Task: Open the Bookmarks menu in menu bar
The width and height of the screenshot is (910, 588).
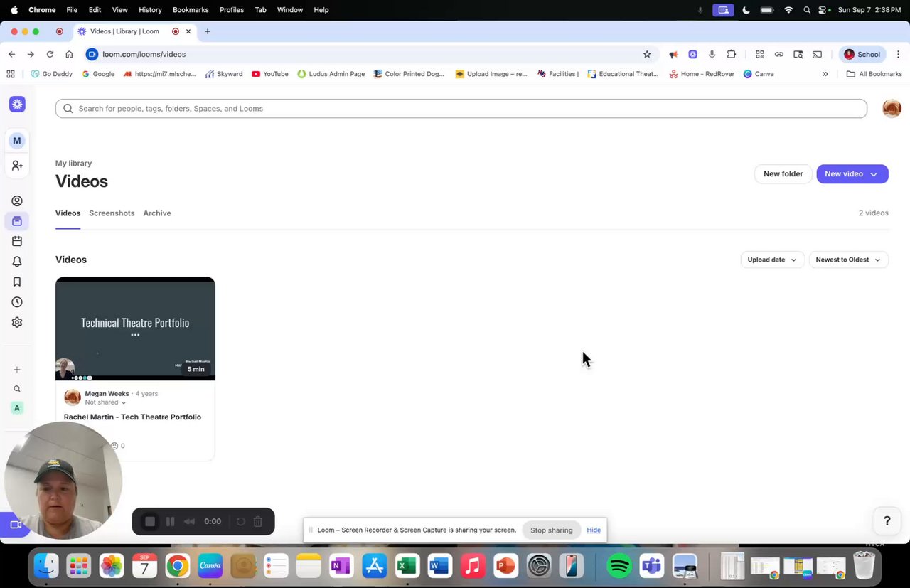Action: 191,10
